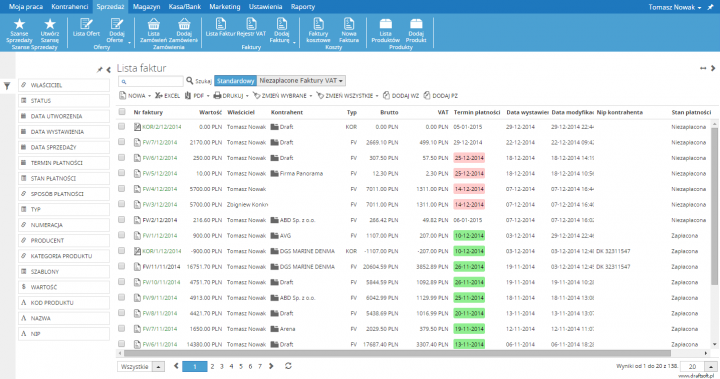Screen dimensions: 720x379
Task: Open ZMIEŃ WYBRANE dropdown
Action: point(282,96)
